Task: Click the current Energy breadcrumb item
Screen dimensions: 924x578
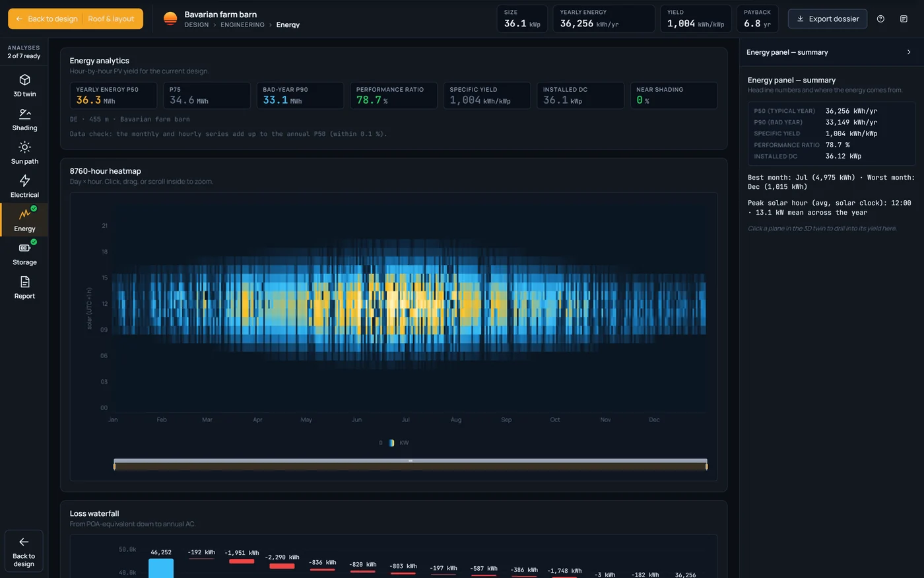Action: [x=288, y=25]
